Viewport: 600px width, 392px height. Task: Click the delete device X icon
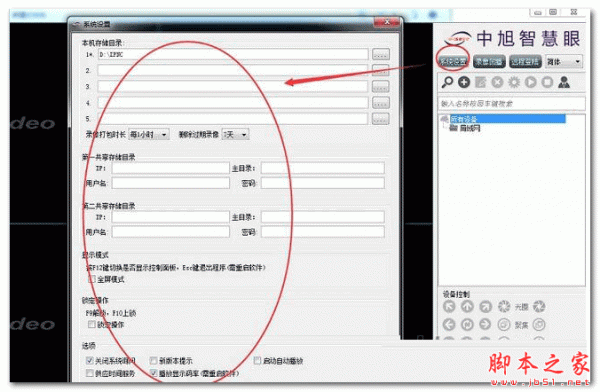tap(497, 82)
